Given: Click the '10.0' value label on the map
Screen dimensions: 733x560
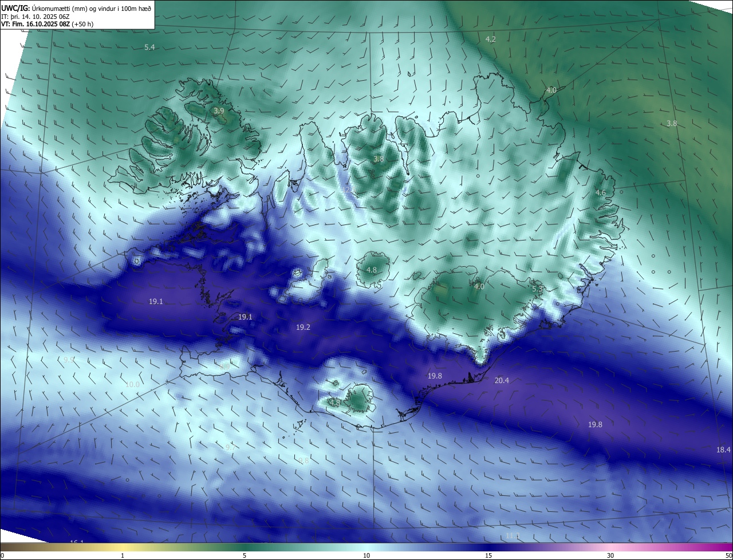Looking at the screenshot, I should click(x=132, y=384).
